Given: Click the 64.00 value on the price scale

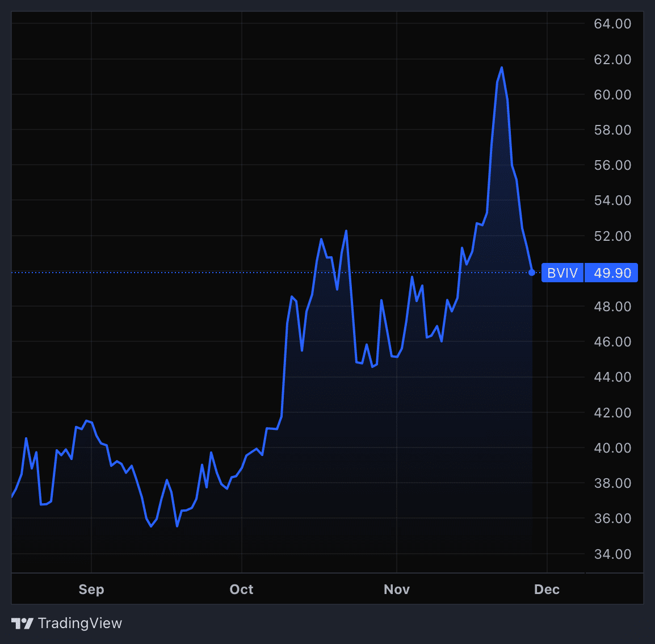Looking at the screenshot, I should click(612, 24).
